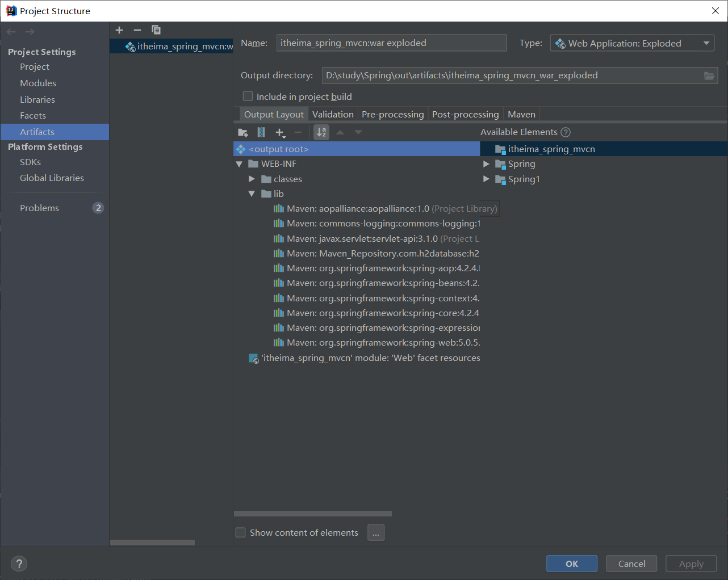Viewport: 728px width, 580px height.
Task: Remove selected artifact with minus icon
Action: click(x=137, y=30)
